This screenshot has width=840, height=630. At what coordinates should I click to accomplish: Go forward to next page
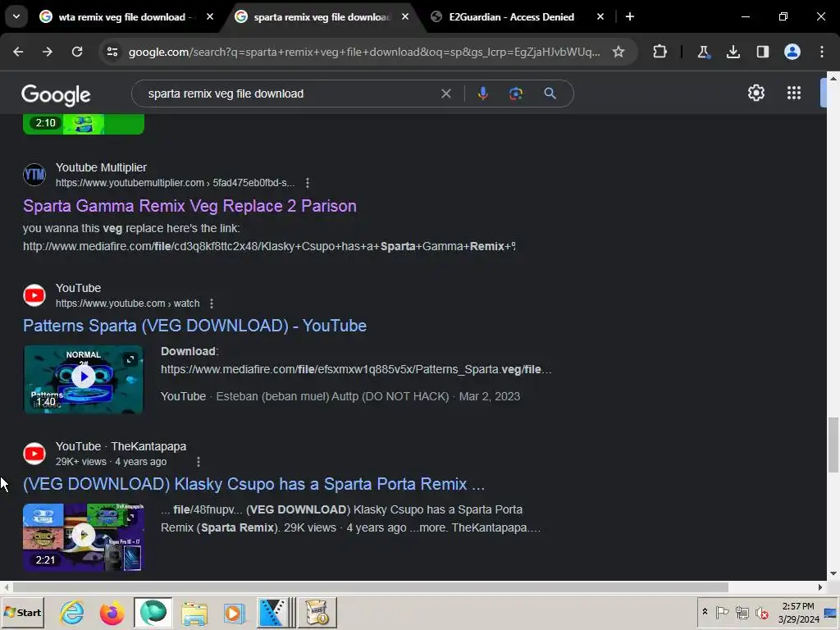(x=48, y=52)
